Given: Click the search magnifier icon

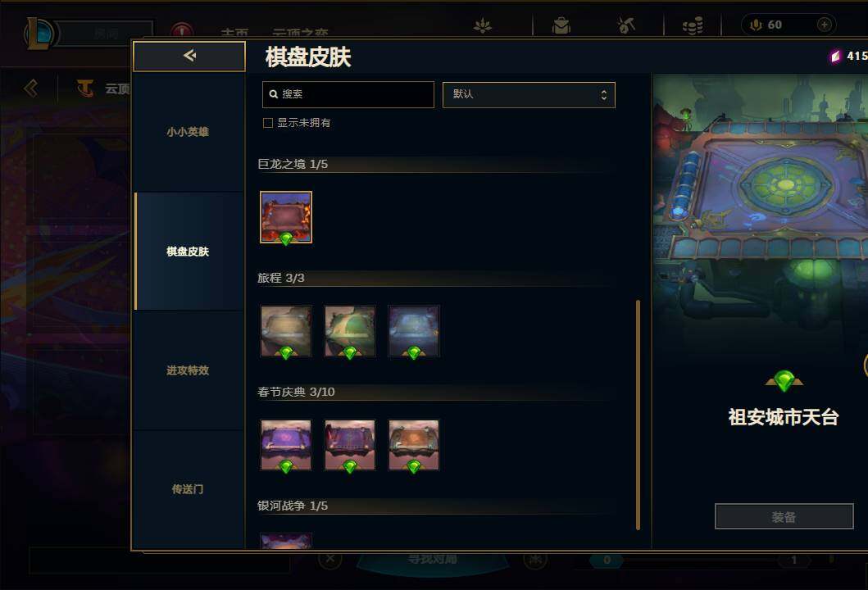Looking at the screenshot, I should point(274,94).
